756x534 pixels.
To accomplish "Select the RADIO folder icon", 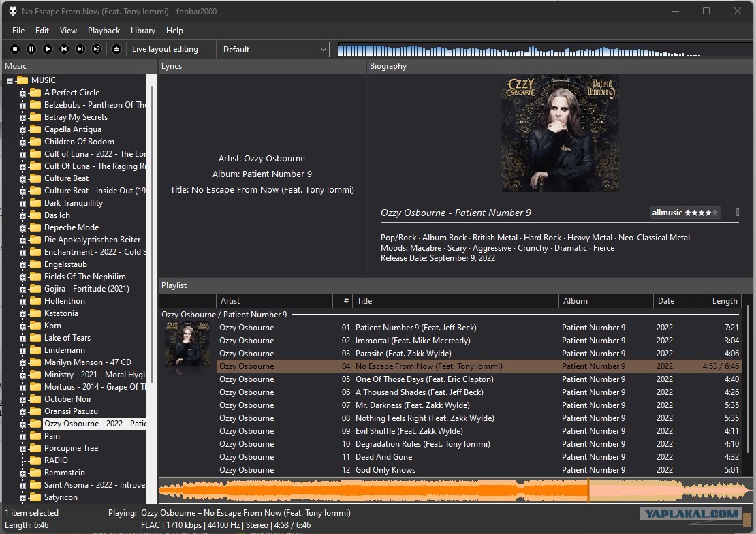I will point(35,460).
